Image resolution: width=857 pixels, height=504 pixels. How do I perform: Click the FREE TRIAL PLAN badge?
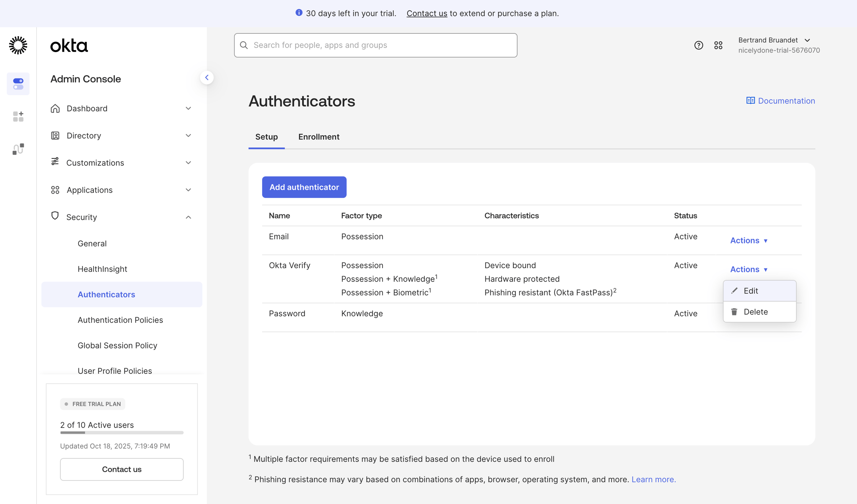92,404
